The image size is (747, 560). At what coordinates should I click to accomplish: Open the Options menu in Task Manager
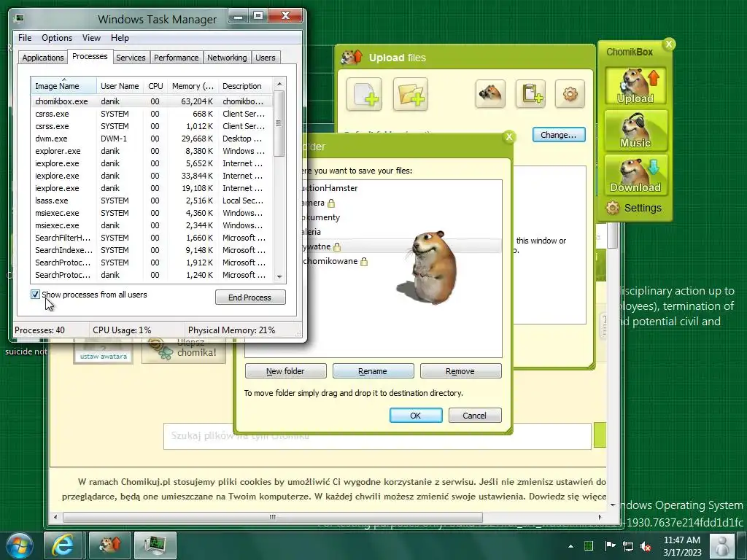57,38
